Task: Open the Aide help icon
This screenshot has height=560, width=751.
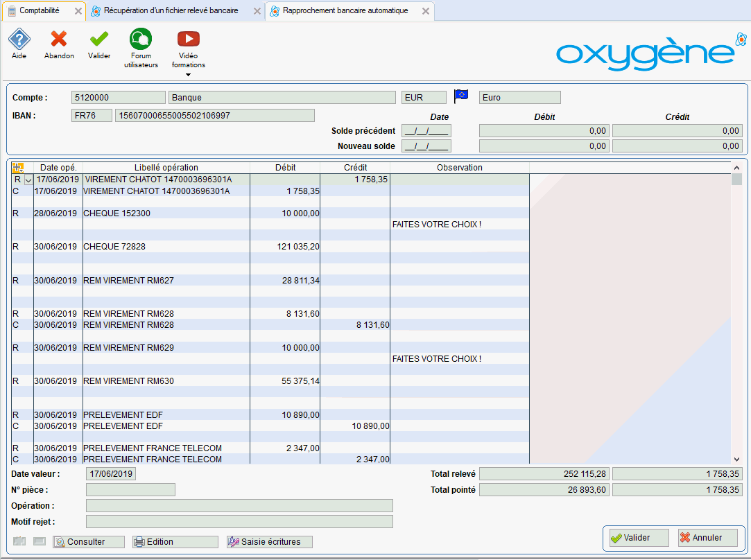Action: (x=19, y=40)
